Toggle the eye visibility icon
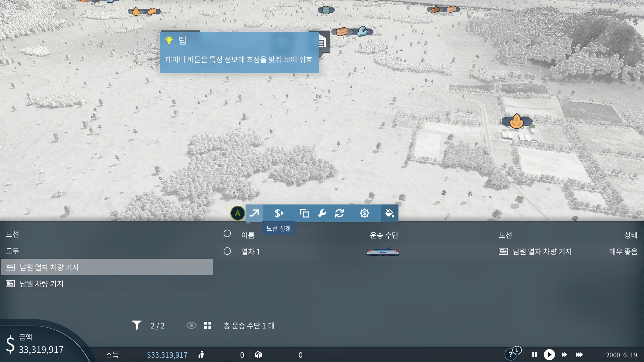This screenshot has height=362, width=644. tap(191, 325)
